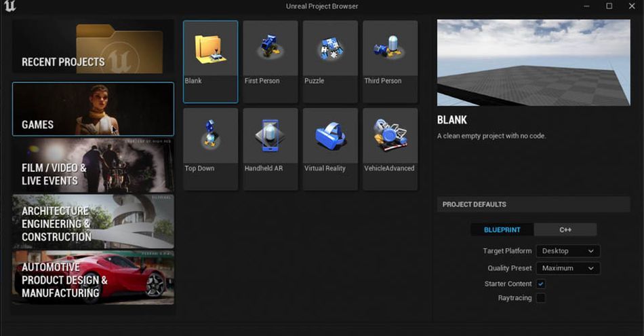This screenshot has height=336, width=644.
Task: Maximize the Unreal Project Browser window
Action: pyautogui.click(x=609, y=6)
